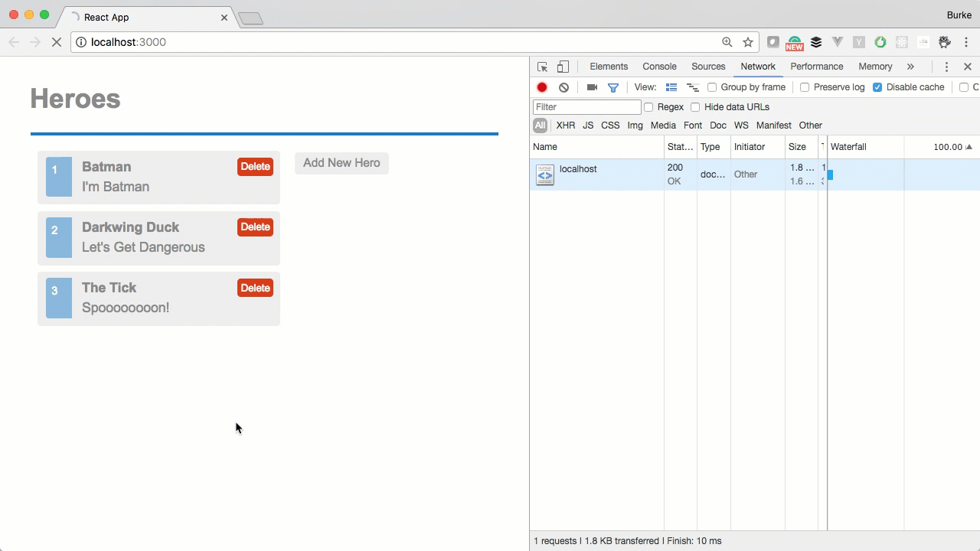Check Hide data URLs
Image resolution: width=980 pixels, height=551 pixels.
[695, 107]
